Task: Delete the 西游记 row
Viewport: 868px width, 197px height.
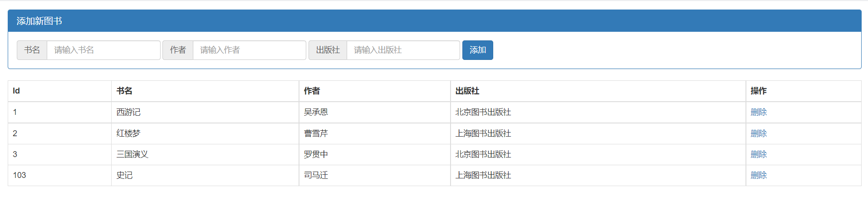Action: point(759,112)
